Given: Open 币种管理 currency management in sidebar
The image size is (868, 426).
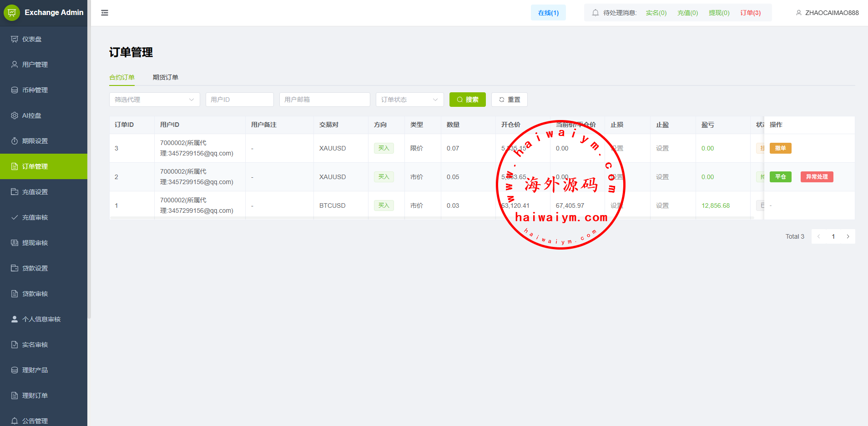Looking at the screenshot, I should [x=35, y=90].
